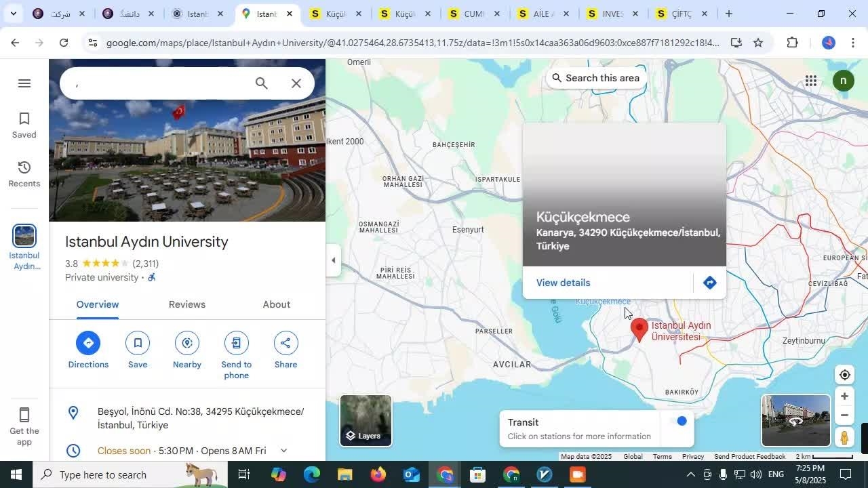Save Istanbul Aydın University place
The width and height of the screenshot is (868, 488).
coord(138,343)
